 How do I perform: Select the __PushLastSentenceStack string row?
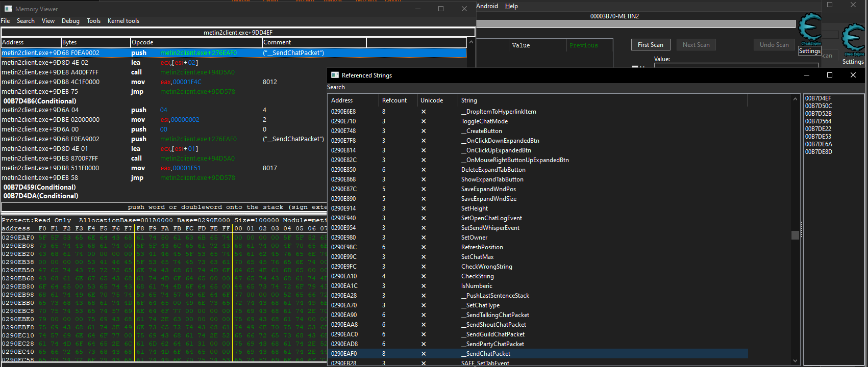tap(538, 296)
